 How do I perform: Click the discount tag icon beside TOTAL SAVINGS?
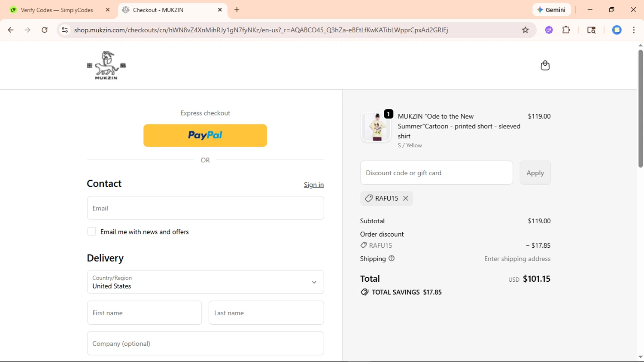tap(365, 292)
